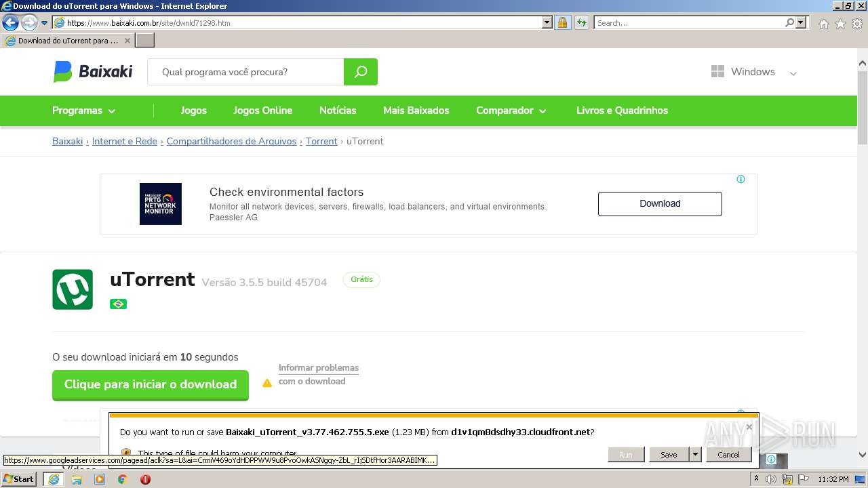
Task: Open a new blank tab button
Action: tap(145, 41)
